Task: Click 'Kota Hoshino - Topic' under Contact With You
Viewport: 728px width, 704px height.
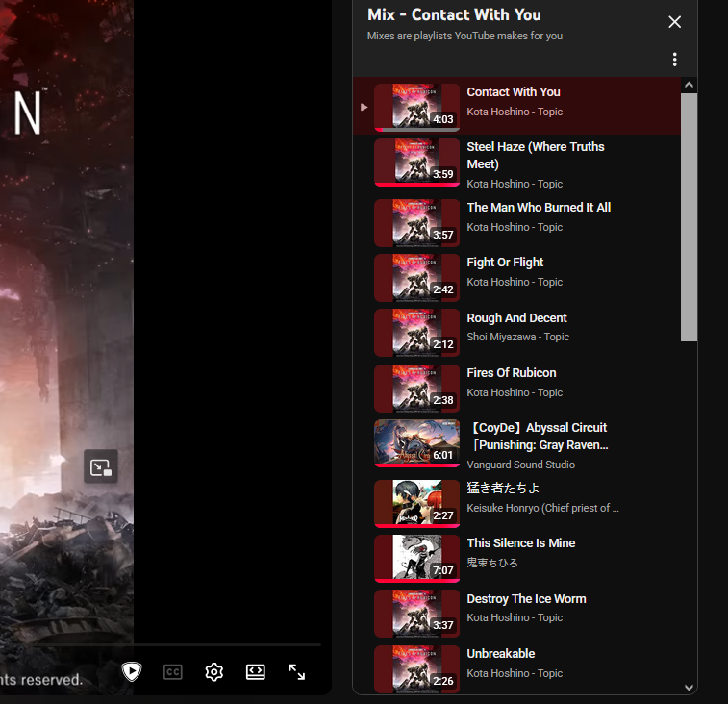Action: [x=515, y=112]
